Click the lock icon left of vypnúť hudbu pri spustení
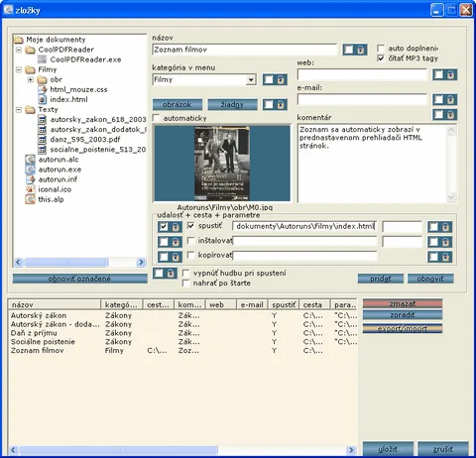Screen dimensions: 476x458 tap(171, 273)
